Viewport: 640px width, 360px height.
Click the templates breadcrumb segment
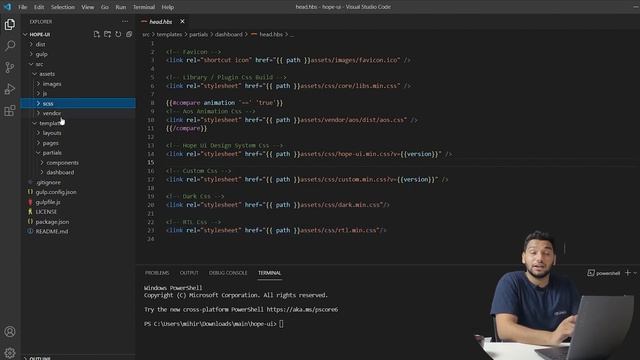tap(169, 35)
